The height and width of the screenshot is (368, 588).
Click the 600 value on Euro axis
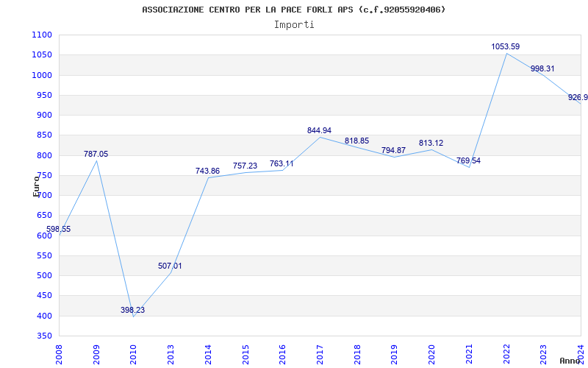click(44, 236)
